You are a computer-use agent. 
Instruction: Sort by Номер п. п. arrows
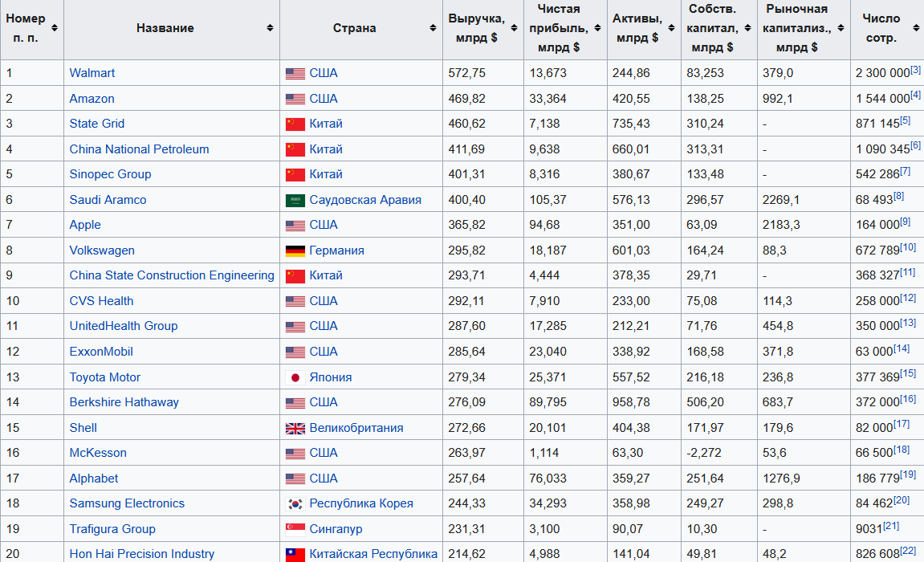[x=55, y=28]
